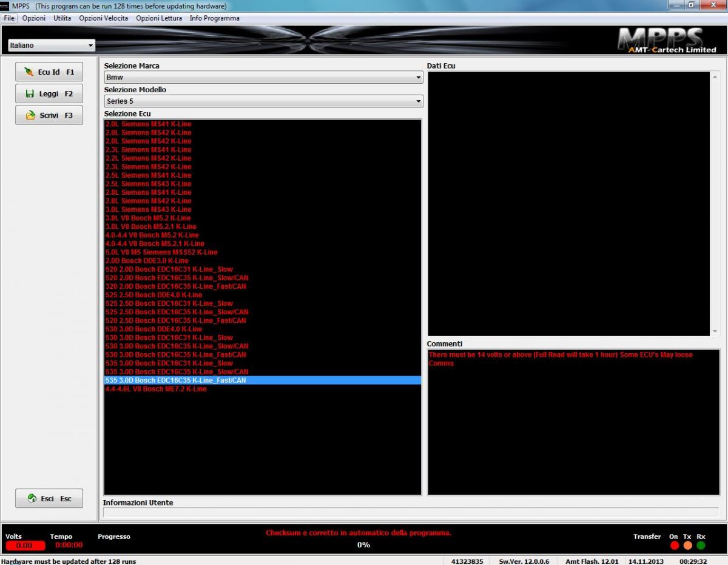The width and height of the screenshot is (728, 565).
Task: Open the Opzioni Lettura menu
Action: pos(159,18)
